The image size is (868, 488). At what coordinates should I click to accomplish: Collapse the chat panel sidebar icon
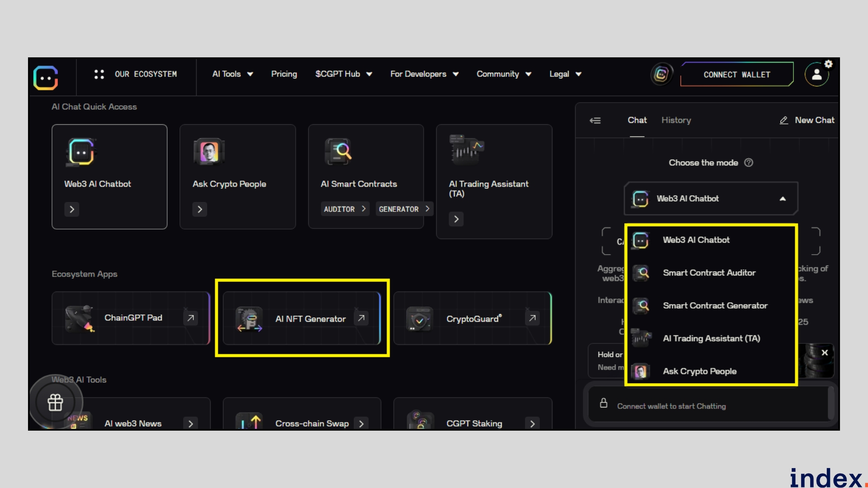pos(595,120)
